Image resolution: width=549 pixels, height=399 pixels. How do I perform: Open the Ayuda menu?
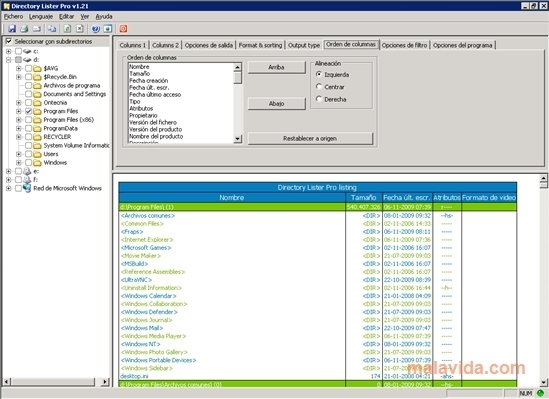104,16
